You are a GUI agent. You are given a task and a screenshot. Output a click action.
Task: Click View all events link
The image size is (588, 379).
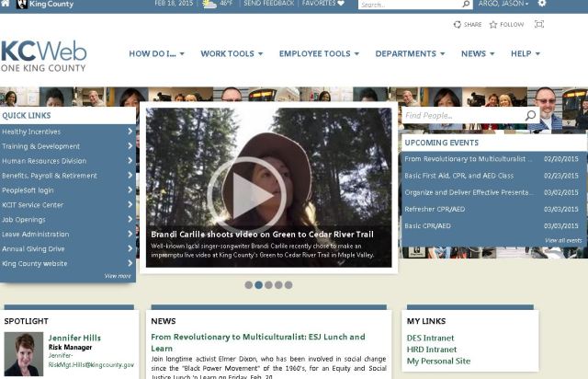563,240
